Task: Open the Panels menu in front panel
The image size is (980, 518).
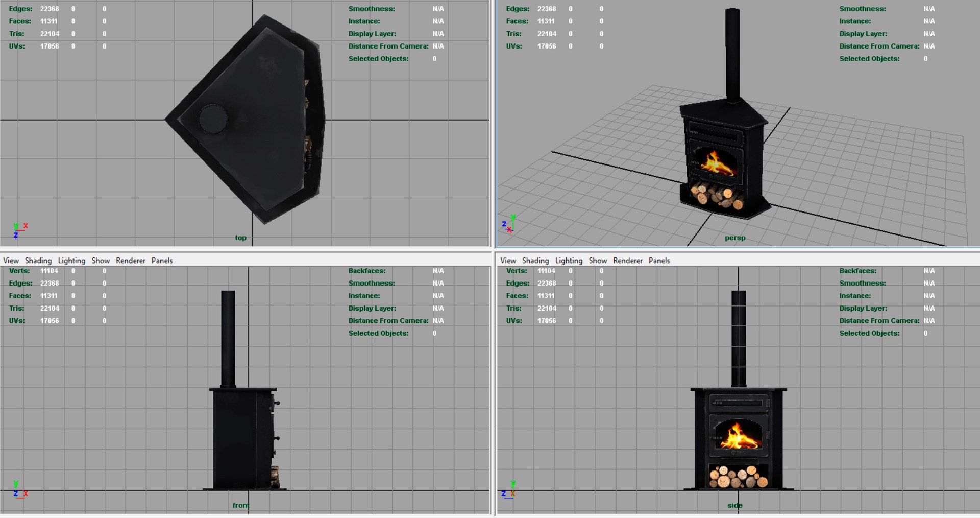Action: pos(162,261)
